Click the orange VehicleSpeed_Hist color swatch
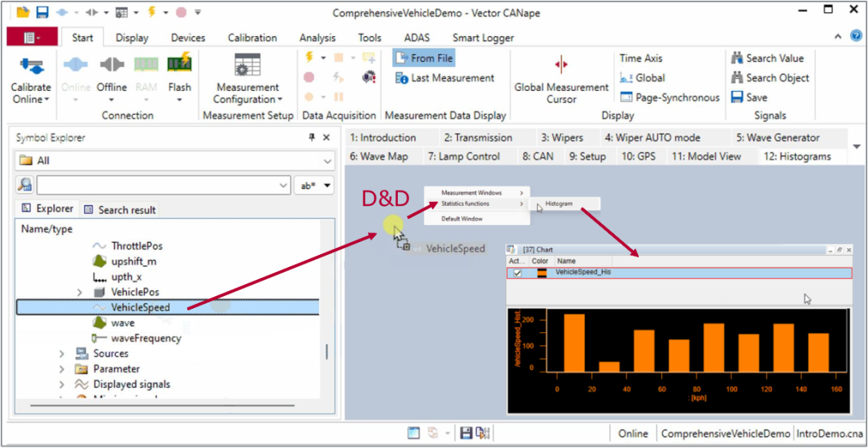 click(542, 273)
